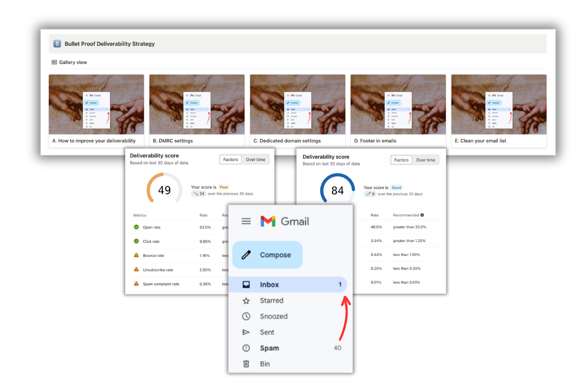Switch to Over time on score 84 card
The width and height of the screenshot is (581, 392).
pos(426,160)
